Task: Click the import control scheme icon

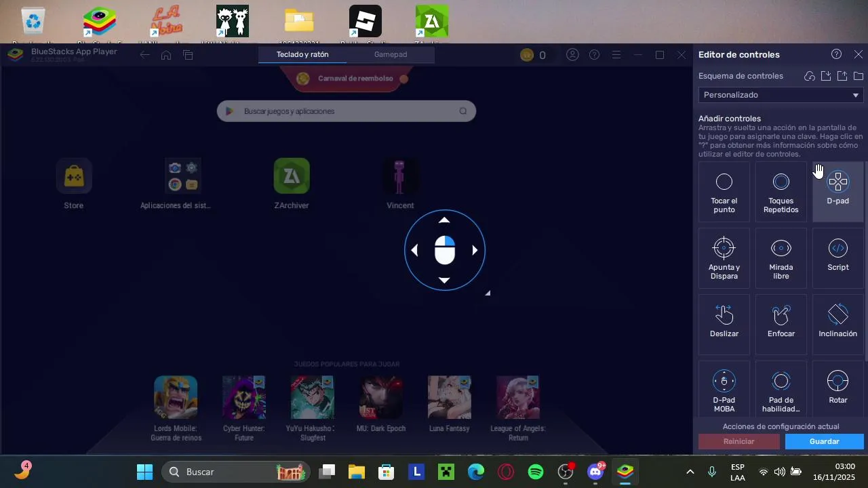Action: [826, 76]
